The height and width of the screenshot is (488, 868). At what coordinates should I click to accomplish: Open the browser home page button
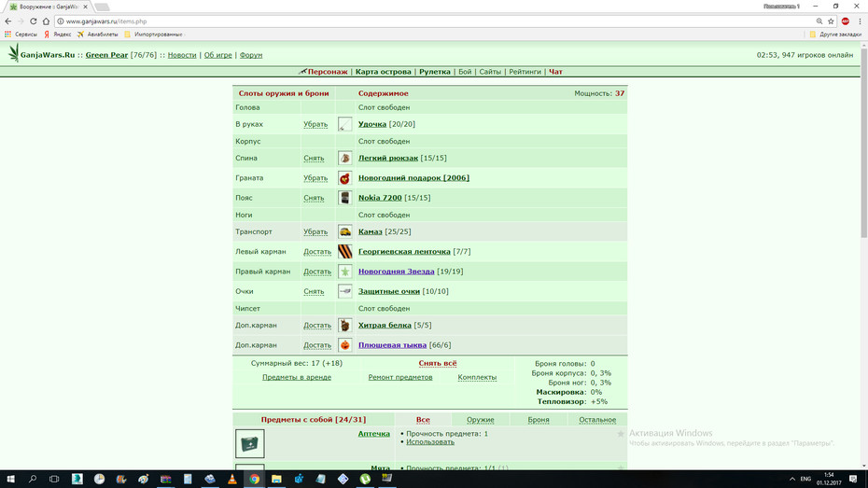coord(46,21)
